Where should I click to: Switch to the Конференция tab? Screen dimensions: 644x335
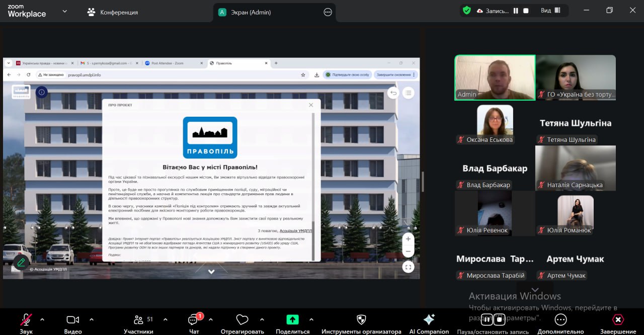tap(113, 12)
